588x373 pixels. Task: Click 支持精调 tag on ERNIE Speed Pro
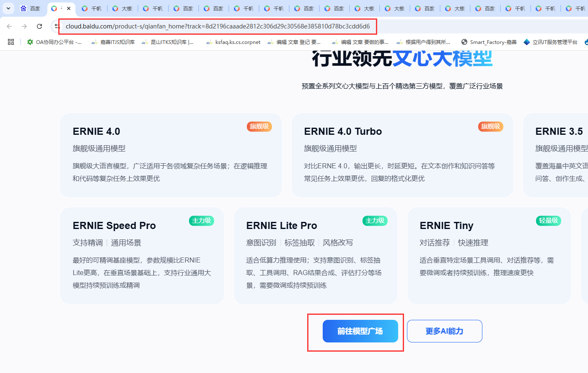coord(88,243)
